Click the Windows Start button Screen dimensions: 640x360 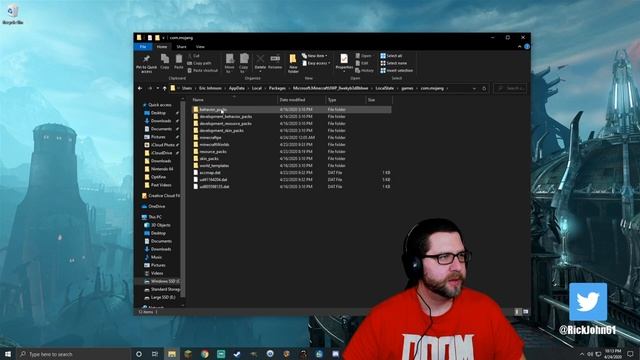(8, 354)
